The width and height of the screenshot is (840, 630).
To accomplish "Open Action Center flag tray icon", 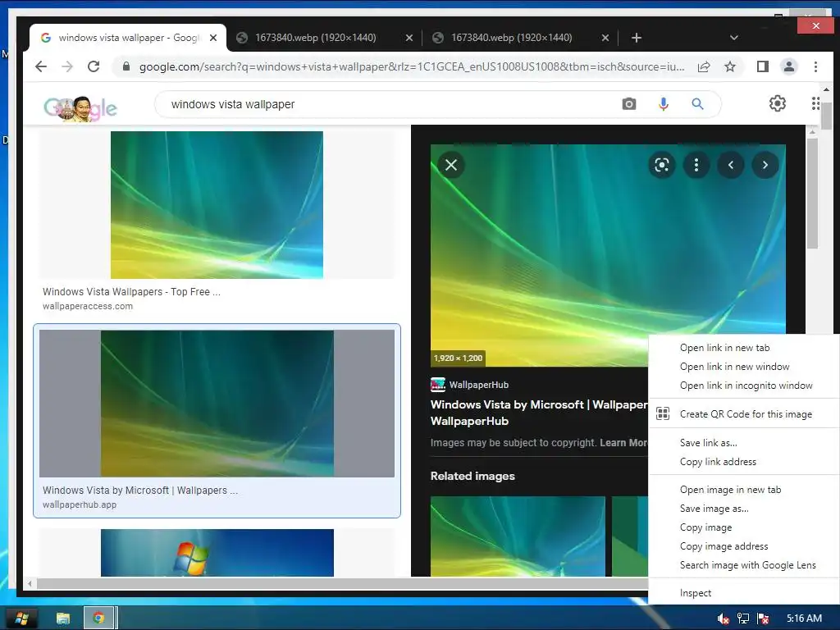I will [x=764, y=619].
